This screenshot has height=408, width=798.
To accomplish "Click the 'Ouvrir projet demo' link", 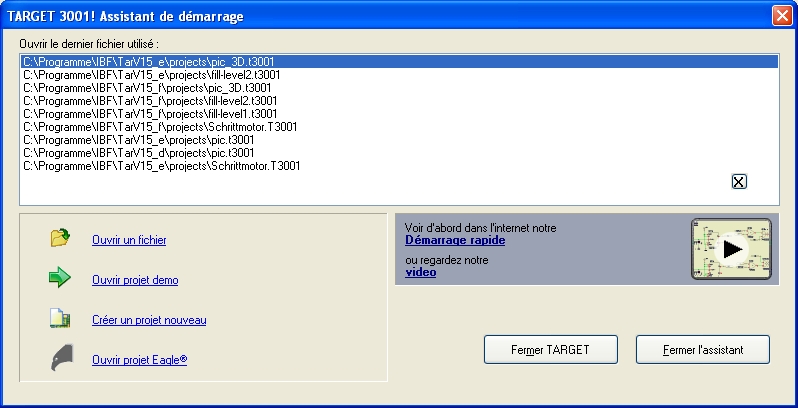I will point(135,280).
